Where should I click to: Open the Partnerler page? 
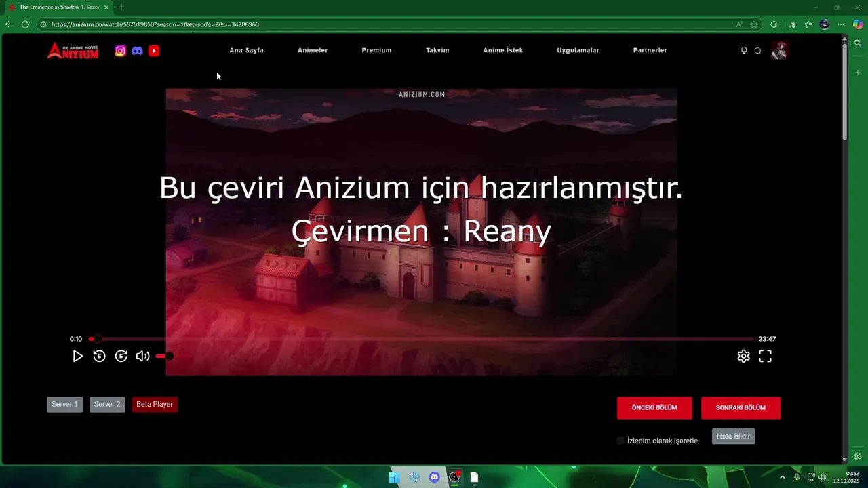[x=650, y=50]
